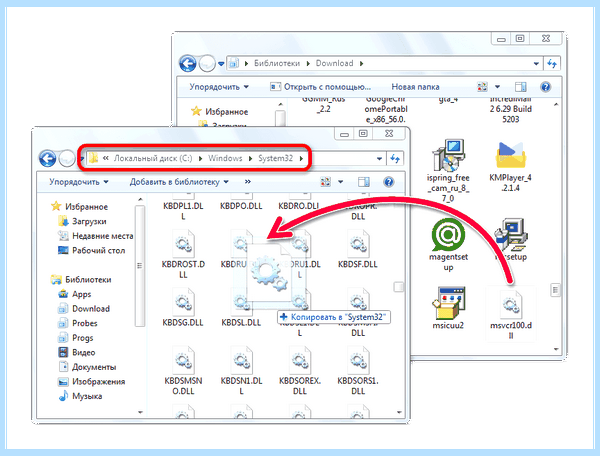The height and width of the screenshot is (456, 600).
Task: Click Back button in Download window
Action: 188,64
